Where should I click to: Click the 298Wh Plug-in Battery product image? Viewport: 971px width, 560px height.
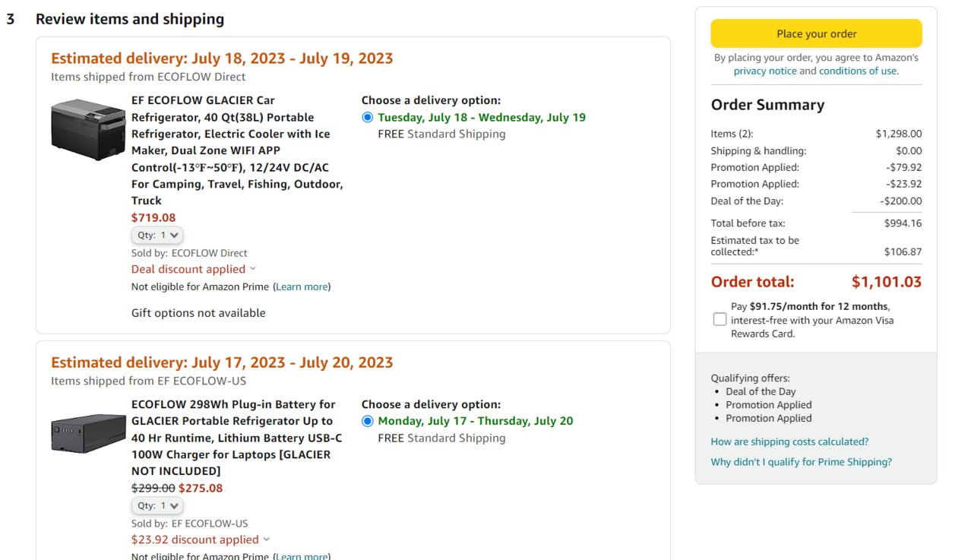pyautogui.click(x=88, y=433)
